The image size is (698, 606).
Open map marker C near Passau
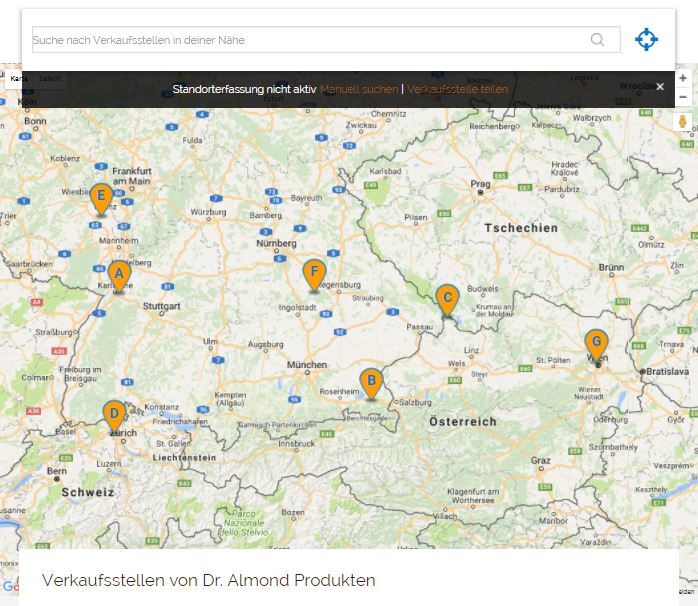pyautogui.click(x=447, y=298)
